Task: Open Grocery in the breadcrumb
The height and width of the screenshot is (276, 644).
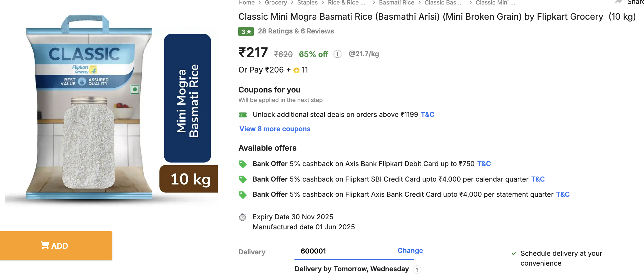Action: (276, 3)
